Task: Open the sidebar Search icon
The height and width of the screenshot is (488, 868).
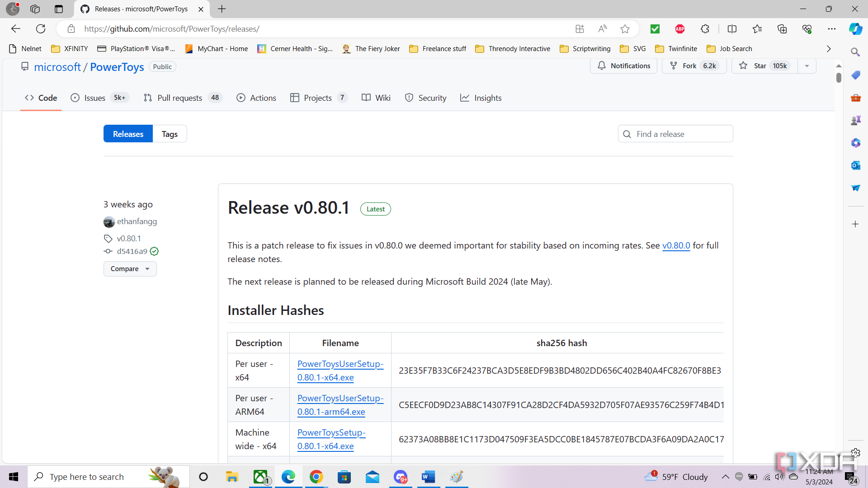Action: [x=855, y=52]
